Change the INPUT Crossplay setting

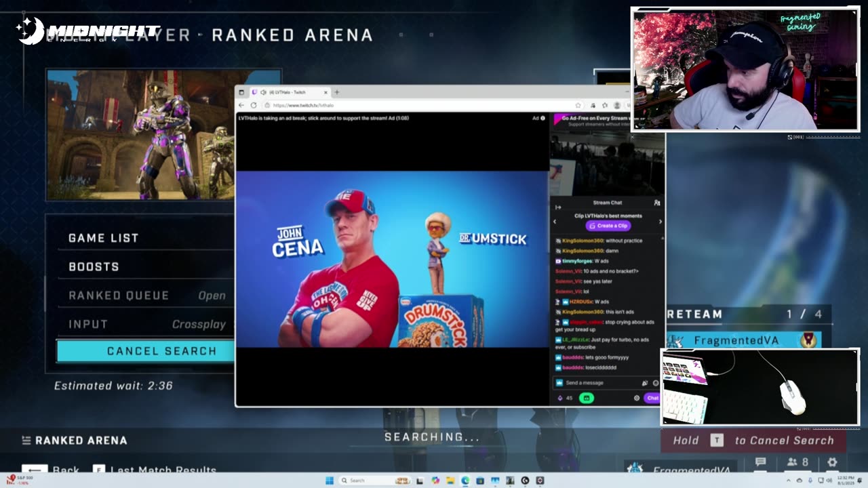tap(147, 324)
